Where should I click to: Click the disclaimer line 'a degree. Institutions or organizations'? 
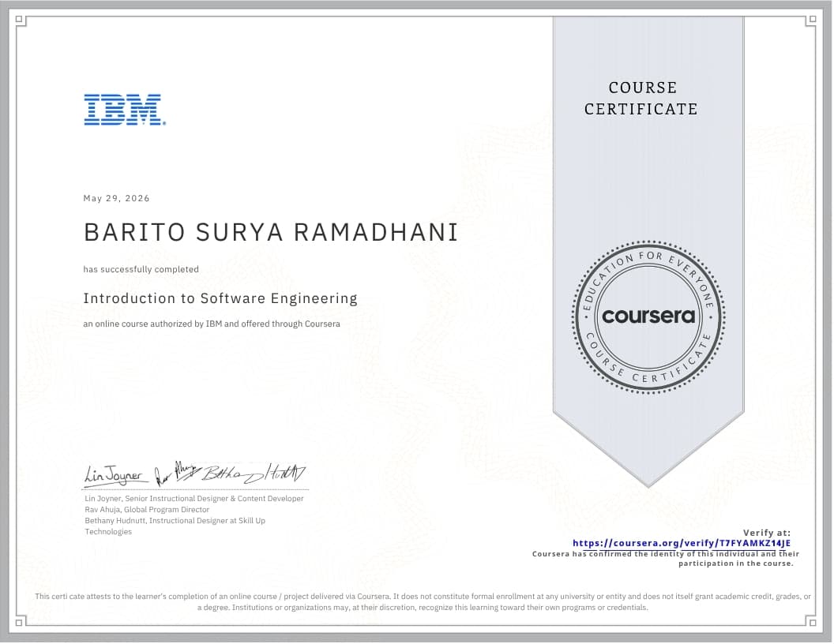[x=423, y=608]
